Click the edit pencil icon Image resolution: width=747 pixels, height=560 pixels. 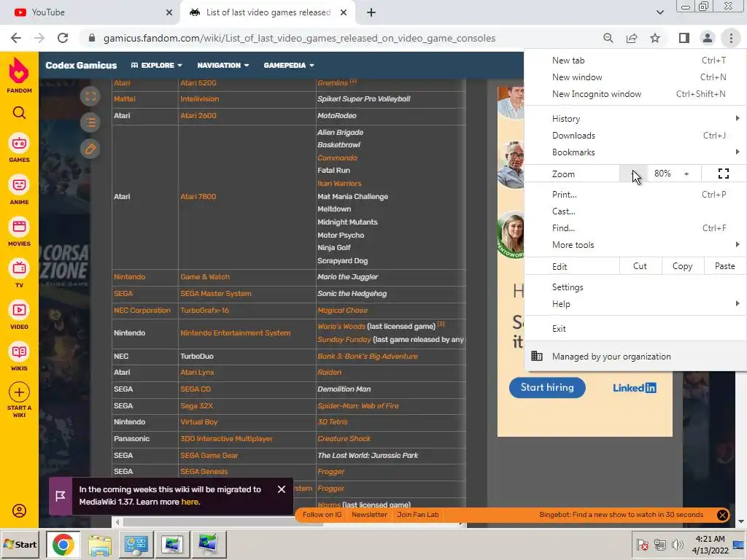click(90, 149)
